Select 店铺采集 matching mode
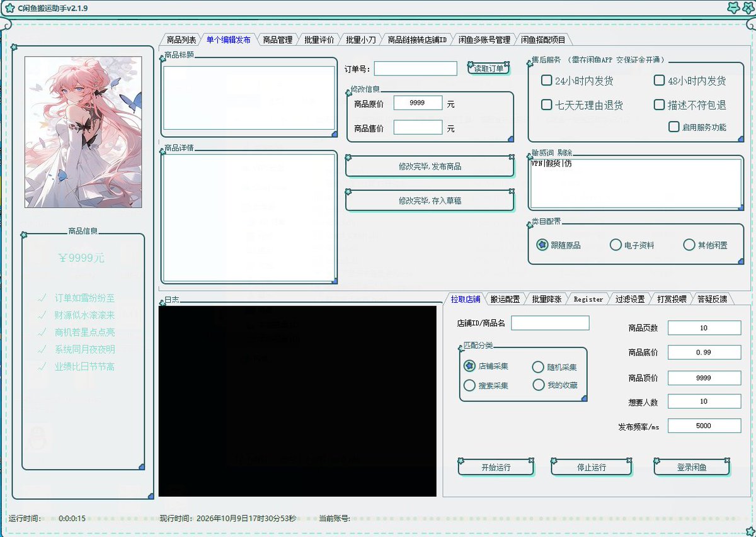This screenshot has height=537, width=756. (x=469, y=366)
